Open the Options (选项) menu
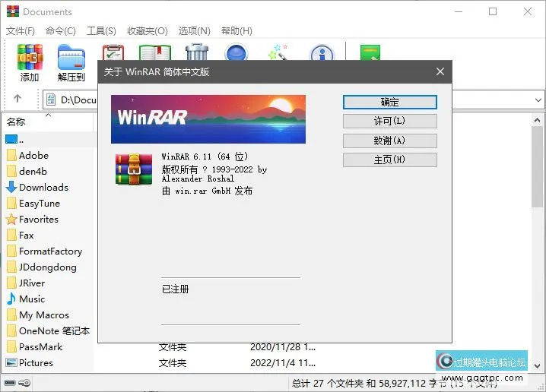Image resolution: width=546 pixels, height=392 pixels. 195,31
